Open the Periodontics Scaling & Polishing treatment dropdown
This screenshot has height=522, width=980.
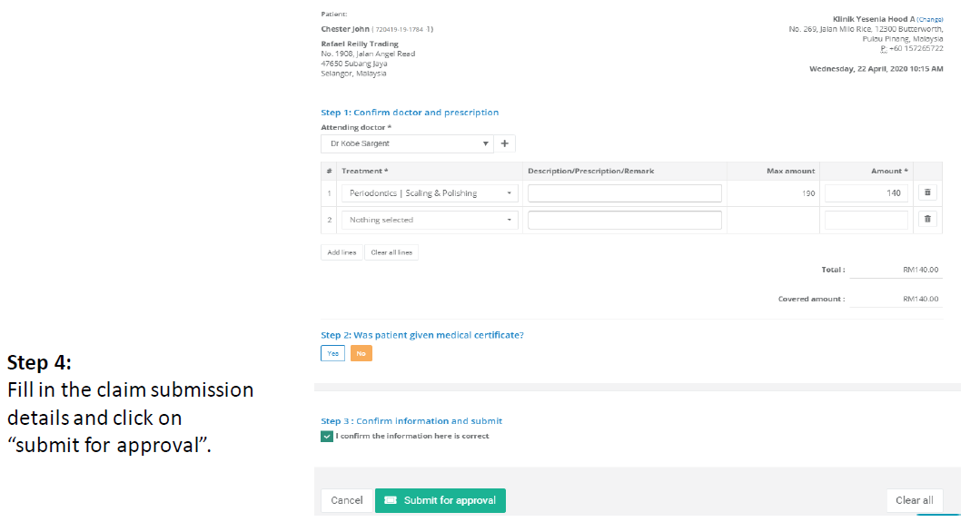click(430, 193)
